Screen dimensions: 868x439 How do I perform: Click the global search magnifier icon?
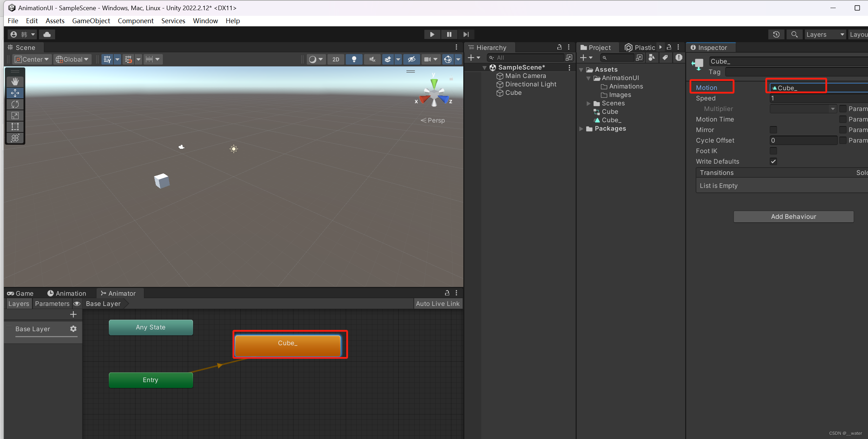pos(794,34)
